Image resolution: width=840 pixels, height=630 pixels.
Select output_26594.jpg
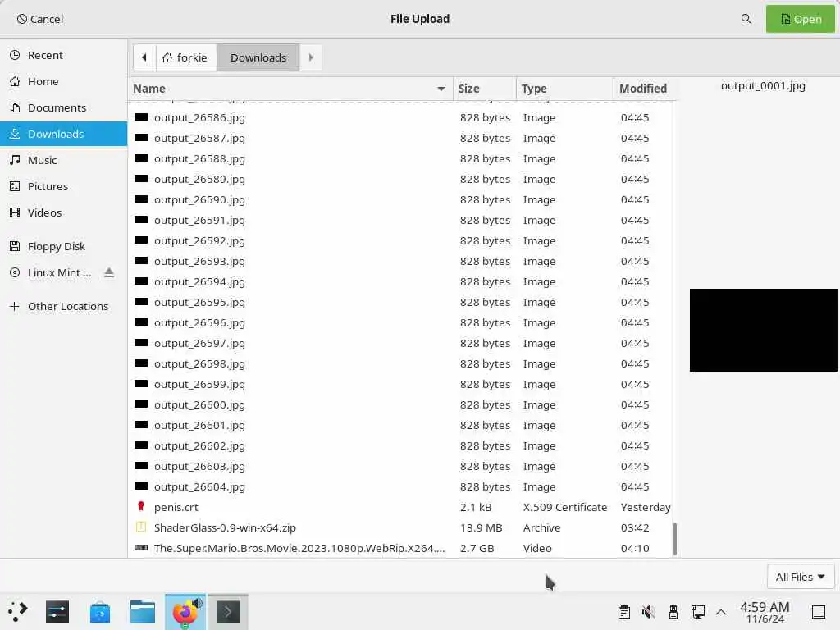[x=399, y=282]
